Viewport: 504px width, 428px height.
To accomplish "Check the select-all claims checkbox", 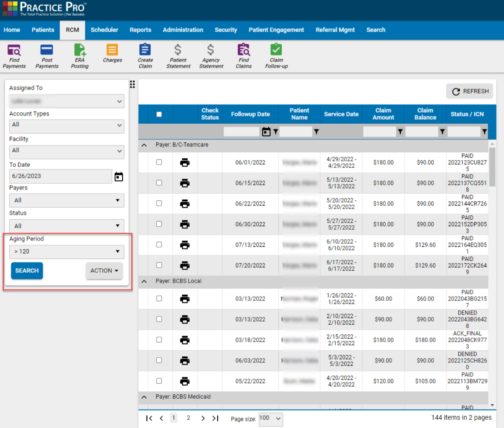I will 159,114.
